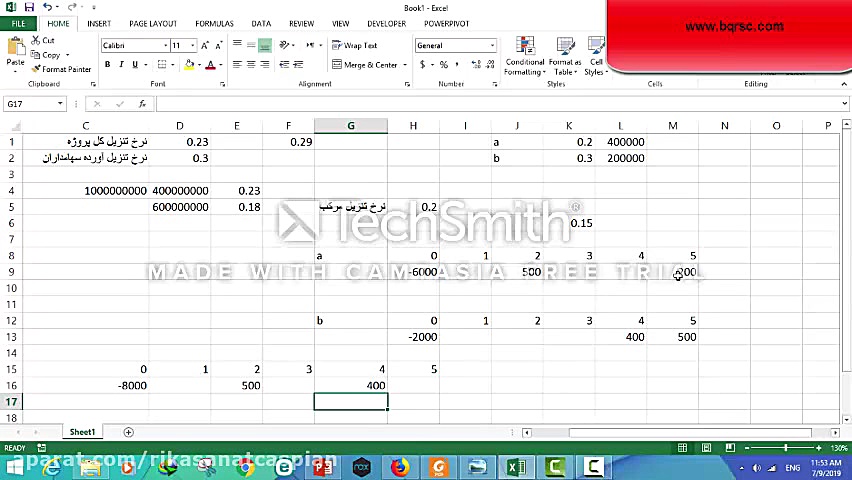852x480 pixels.
Task: Click the Wrap Text button
Action: [x=354, y=46]
